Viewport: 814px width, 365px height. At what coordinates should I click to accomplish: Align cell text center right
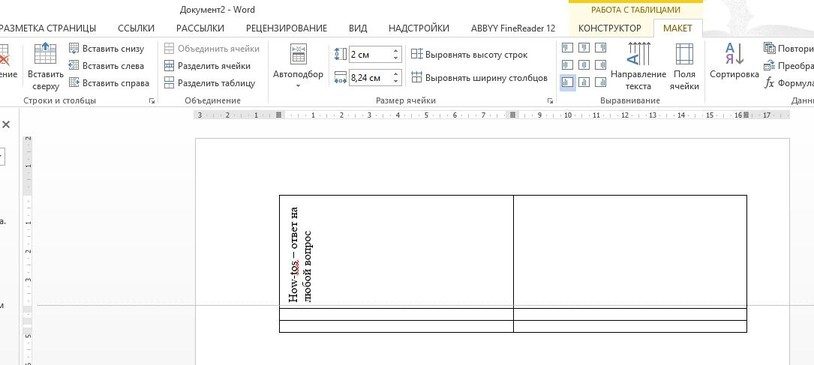coord(601,65)
